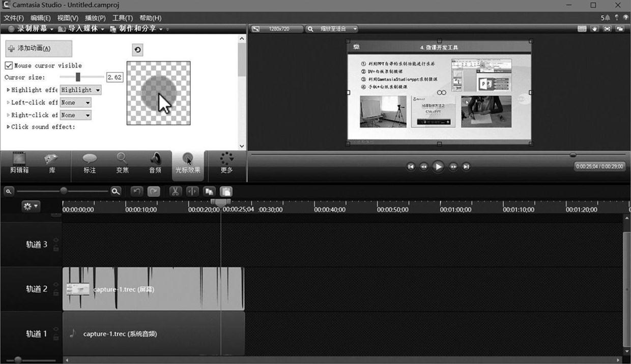631x364 pixels.
Task: Enable the hand pan mode in preview
Action: point(595,29)
